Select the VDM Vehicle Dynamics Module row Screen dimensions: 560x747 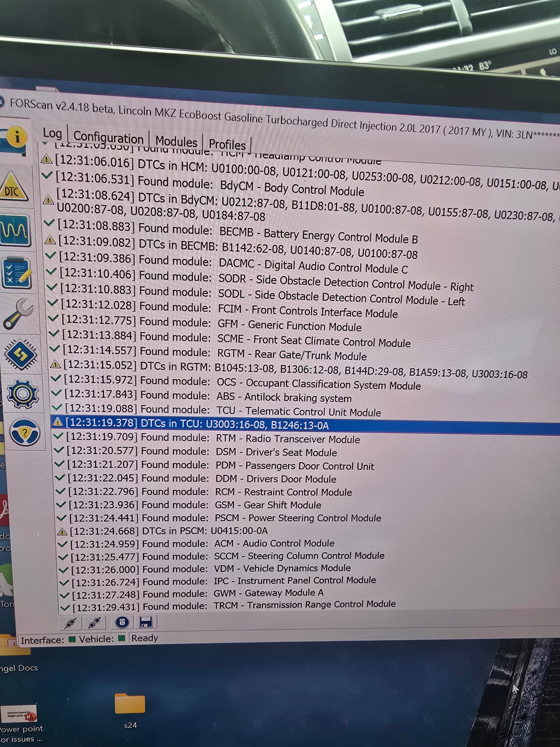[x=205, y=569]
